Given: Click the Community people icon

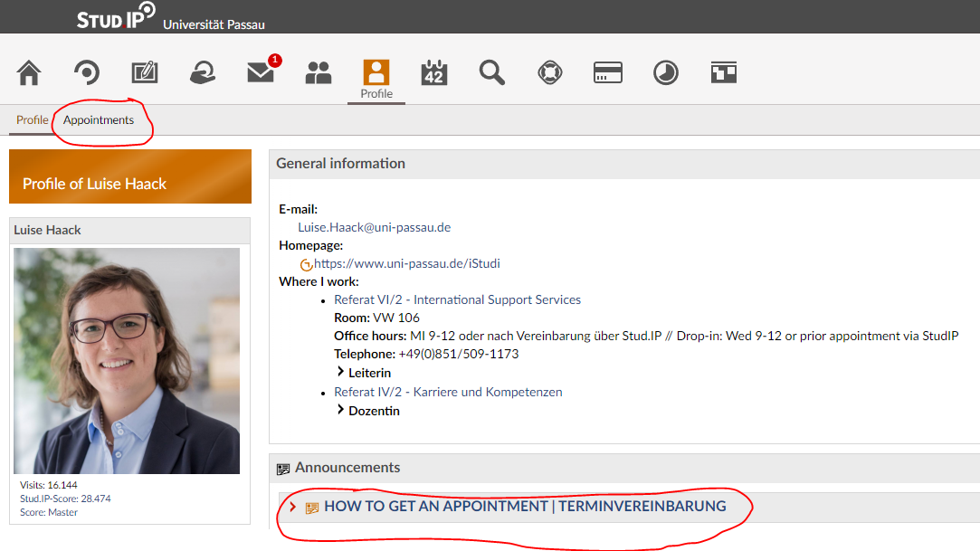Looking at the screenshot, I should pos(319,72).
